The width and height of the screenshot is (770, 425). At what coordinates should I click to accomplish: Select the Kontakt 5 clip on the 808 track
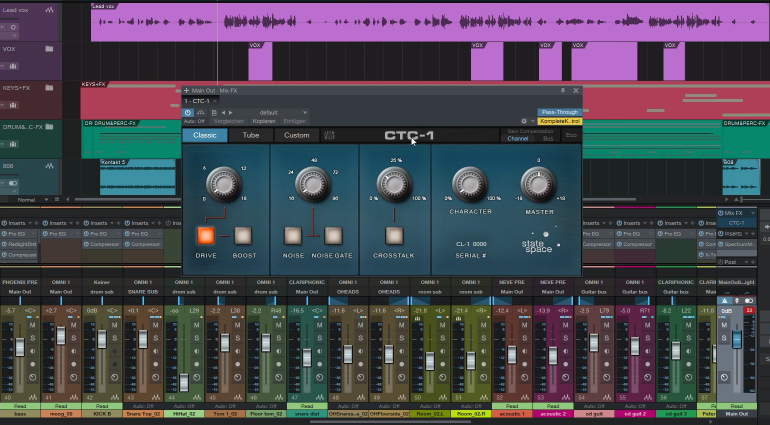coord(138,177)
